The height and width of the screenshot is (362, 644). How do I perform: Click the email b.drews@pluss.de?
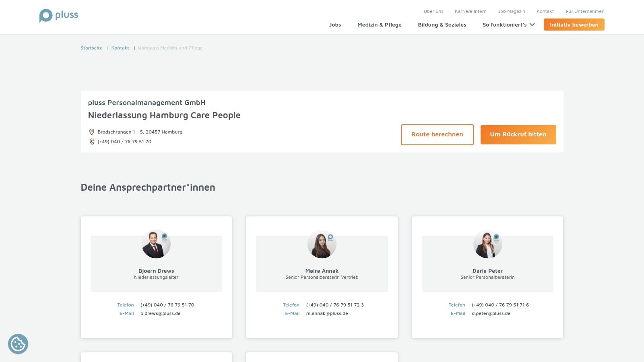pyautogui.click(x=160, y=313)
